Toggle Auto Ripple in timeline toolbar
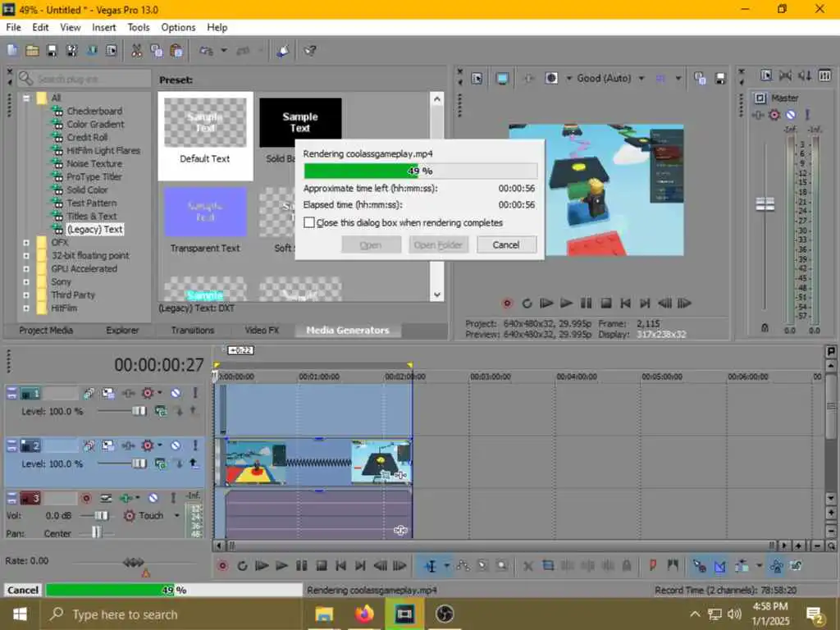 (742, 565)
